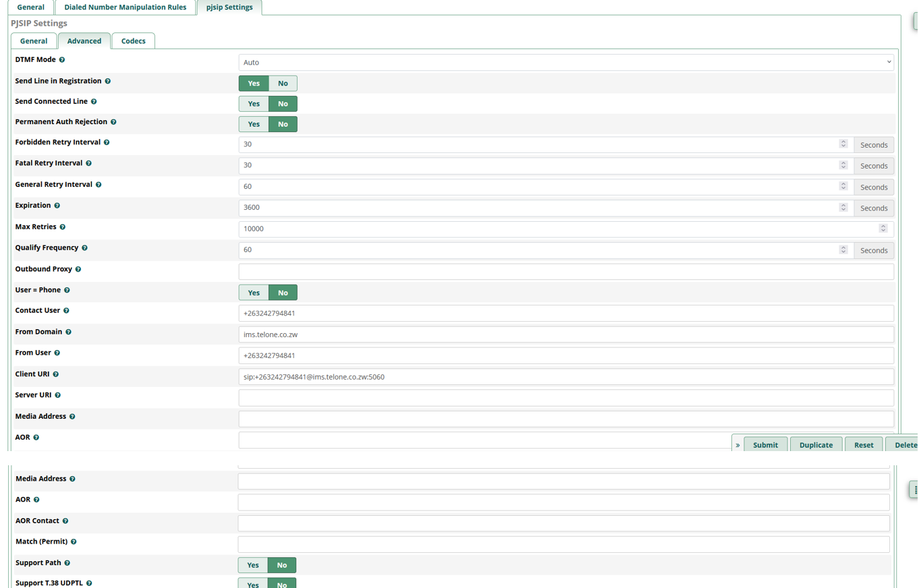Image resolution: width=919 pixels, height=588 pixels.
Task: Enable User = Phone with Yes
Action: (254, 293)
